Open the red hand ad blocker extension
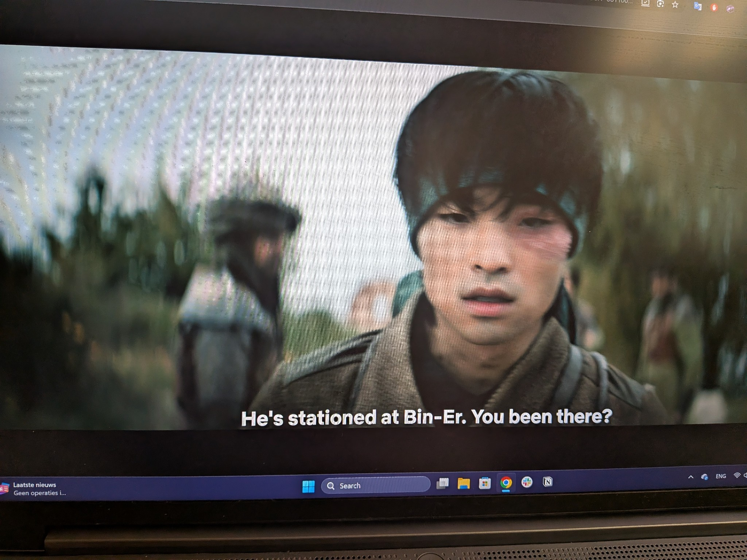Screen dimensions: 747x560 (714, 7)
